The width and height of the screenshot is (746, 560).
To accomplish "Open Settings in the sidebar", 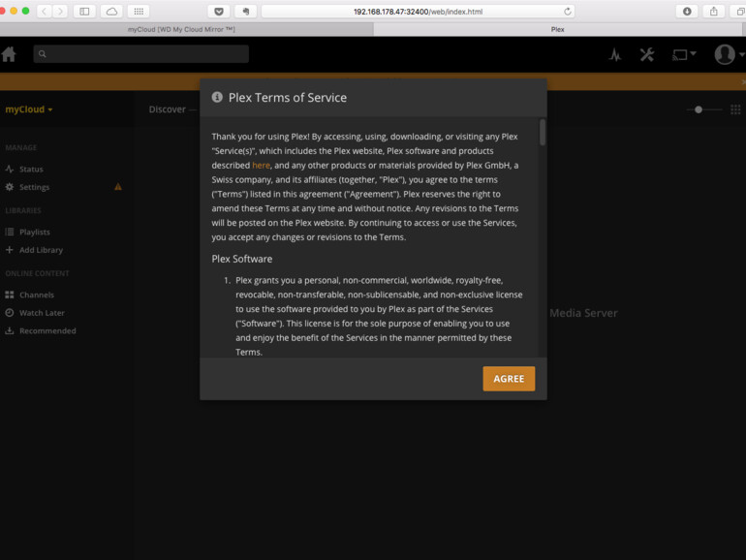I will (34, 187).
